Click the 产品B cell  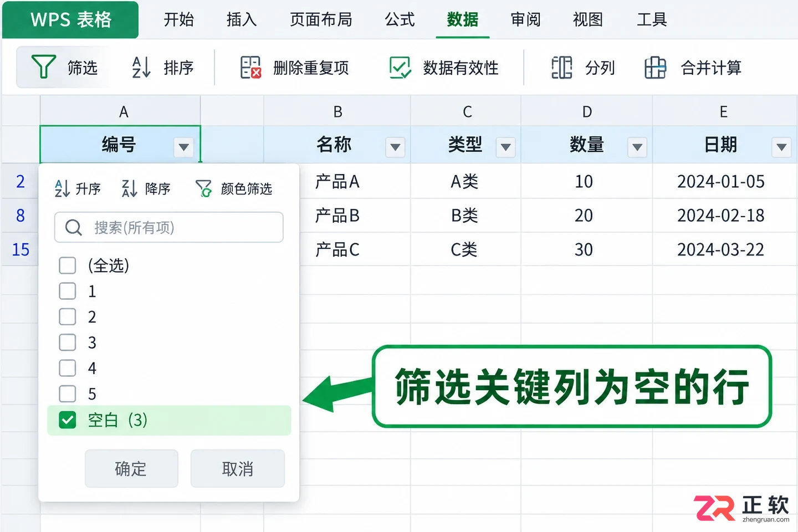pos(337,215)
